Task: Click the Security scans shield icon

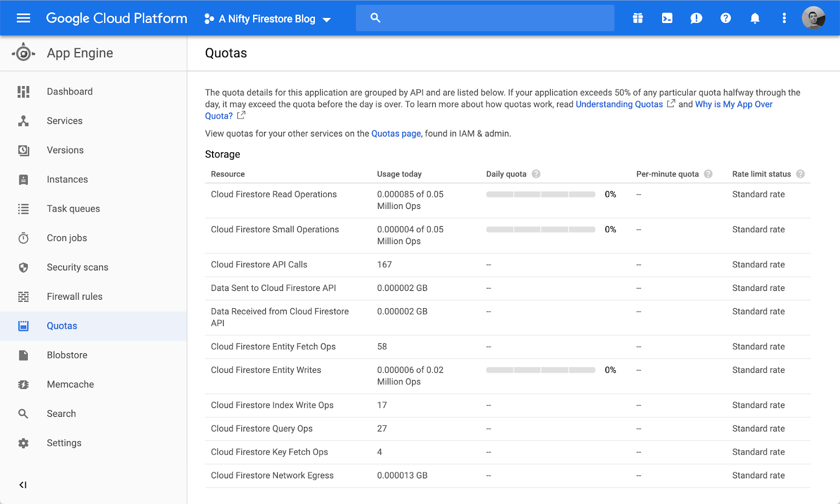Action: click(x=23, y=268)
